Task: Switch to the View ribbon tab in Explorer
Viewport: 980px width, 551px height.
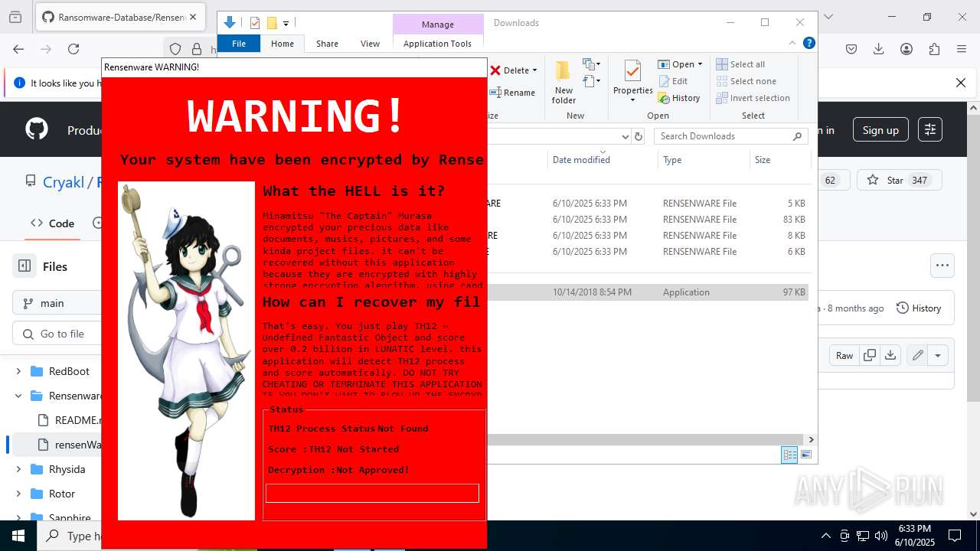Action: [370, 44]
